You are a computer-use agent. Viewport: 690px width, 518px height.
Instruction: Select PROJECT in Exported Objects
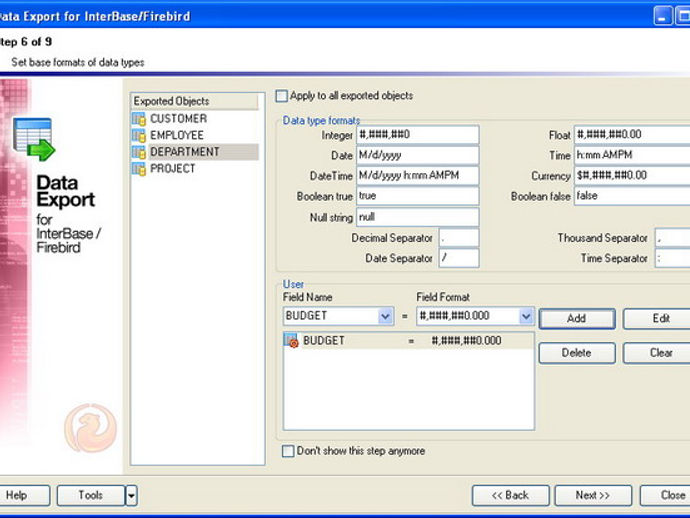coord(172,169)
